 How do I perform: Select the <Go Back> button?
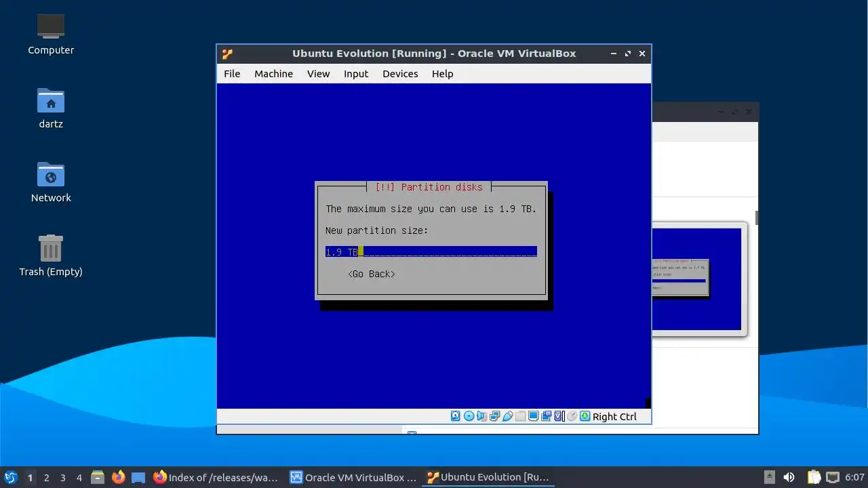click(371, 274)
